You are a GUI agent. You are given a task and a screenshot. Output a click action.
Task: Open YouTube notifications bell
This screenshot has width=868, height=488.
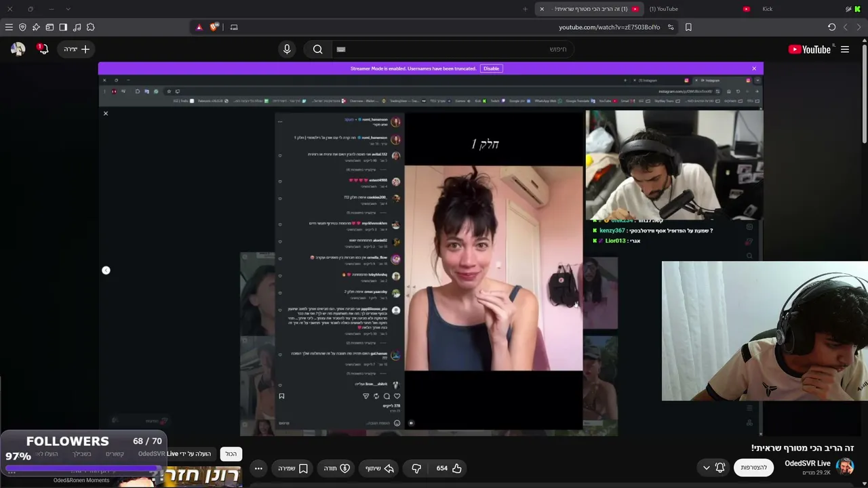pyautogui.click(x=43, y=49)
